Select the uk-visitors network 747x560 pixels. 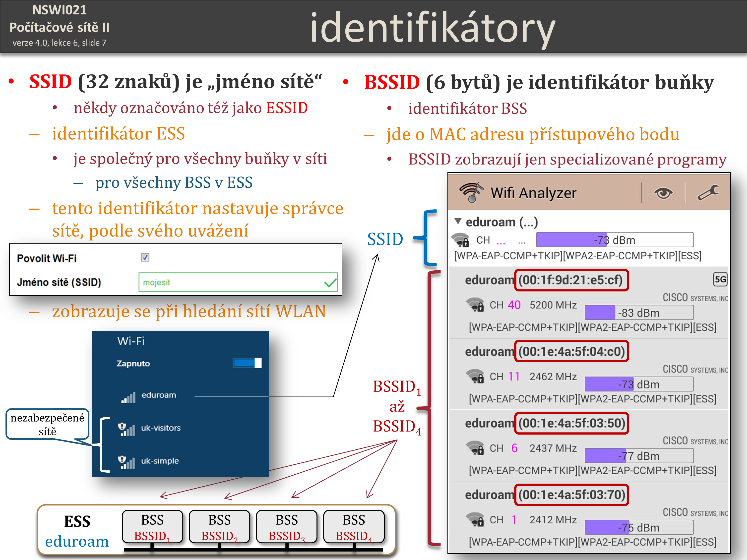coord(161,428)
